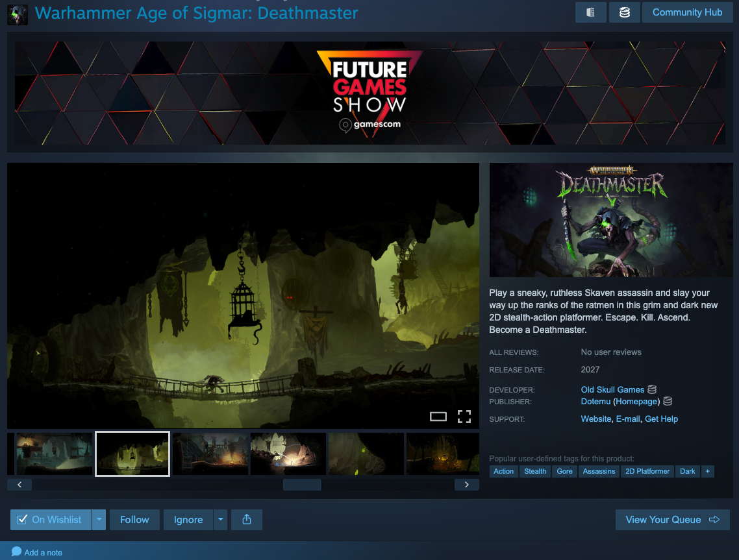Select the fourth thumbnail with bright white cave
This screenshot has width=739, height=560.
click(288, 454)
